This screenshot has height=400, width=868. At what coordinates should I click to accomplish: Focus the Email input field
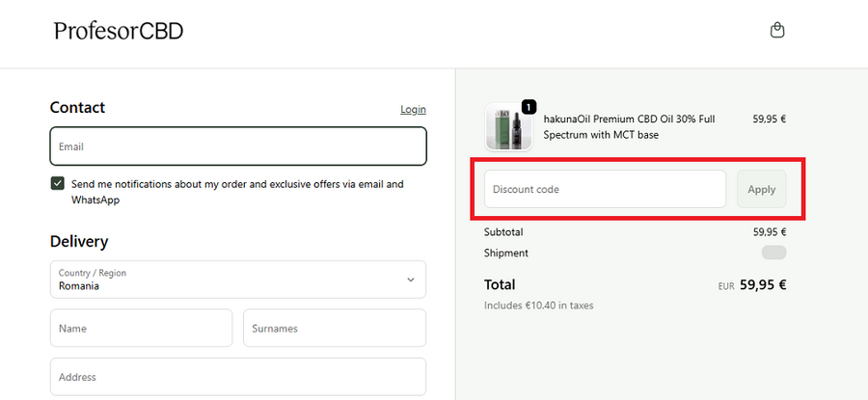(238, 147)
